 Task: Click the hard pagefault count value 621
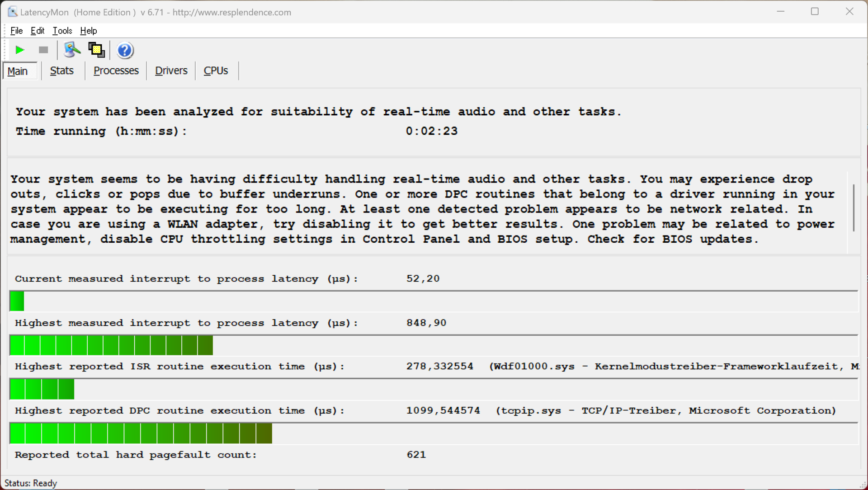416,455
